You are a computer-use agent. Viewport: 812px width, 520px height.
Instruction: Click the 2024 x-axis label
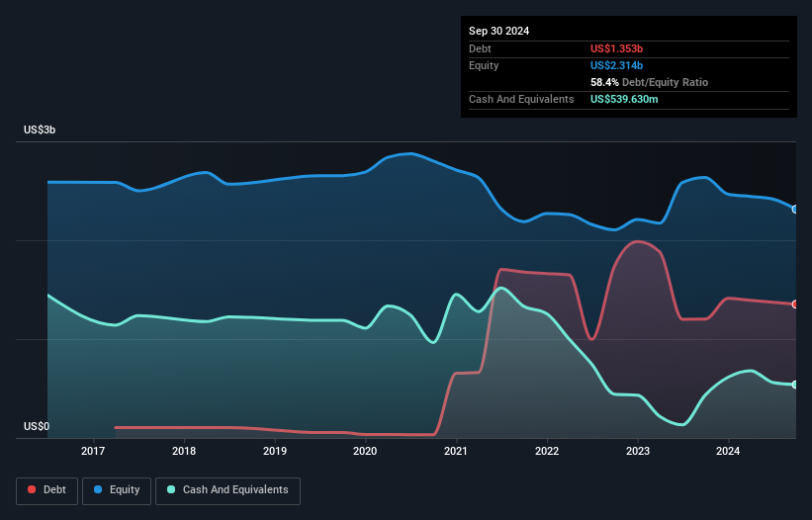(728, 451)
